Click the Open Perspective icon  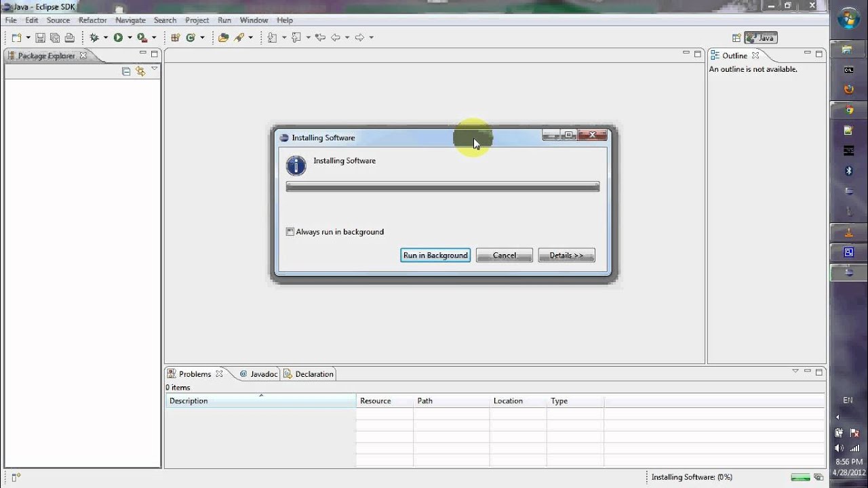pyautogui.click(x=736, y=38)
